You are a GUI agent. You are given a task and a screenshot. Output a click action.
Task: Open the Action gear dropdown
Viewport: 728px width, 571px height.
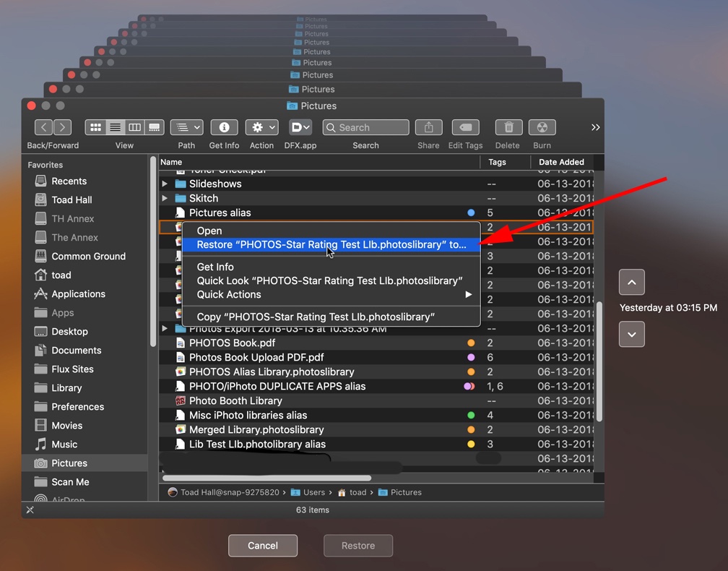(x=262, y=127)
